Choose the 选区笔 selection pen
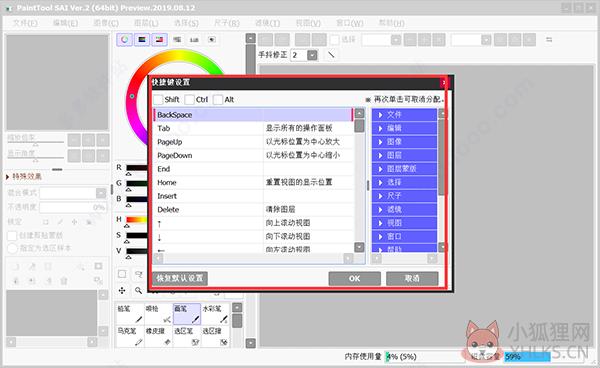This screenshot has width=600, height=368. [187, 336]
